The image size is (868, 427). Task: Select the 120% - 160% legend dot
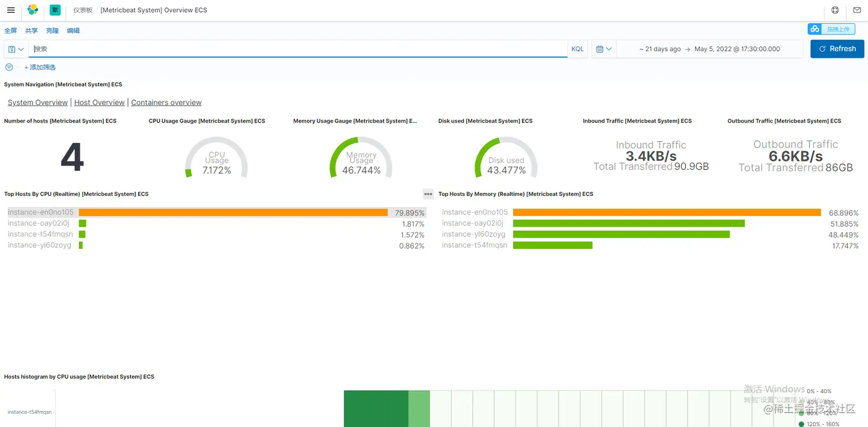click(801, 424)
